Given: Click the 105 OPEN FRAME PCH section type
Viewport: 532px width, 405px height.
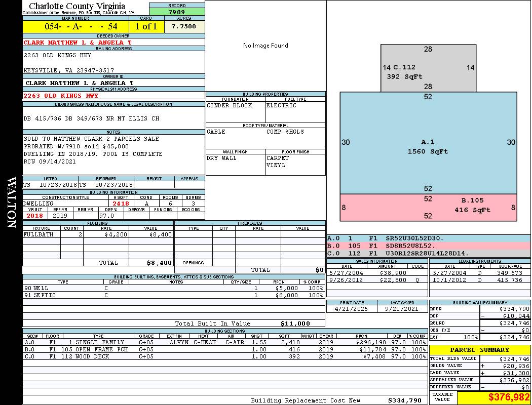Looking at the screenshot, I should tap(95, 349).
